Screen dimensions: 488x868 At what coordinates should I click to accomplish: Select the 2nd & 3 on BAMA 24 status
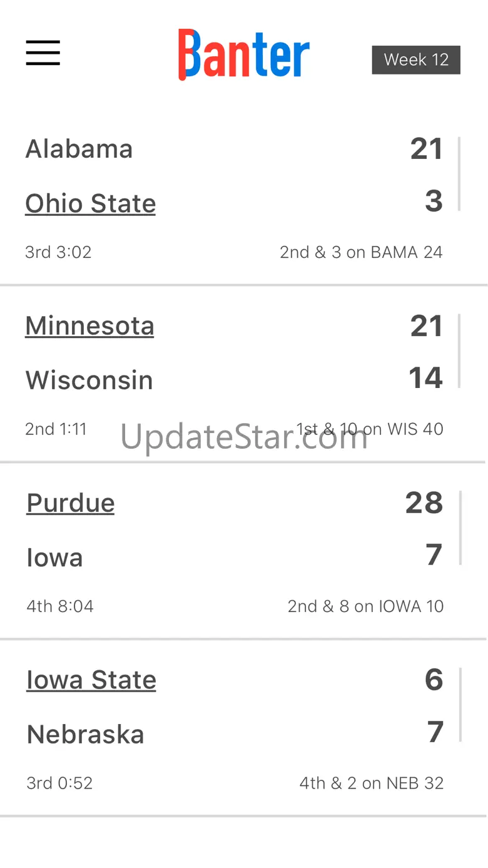361,252
